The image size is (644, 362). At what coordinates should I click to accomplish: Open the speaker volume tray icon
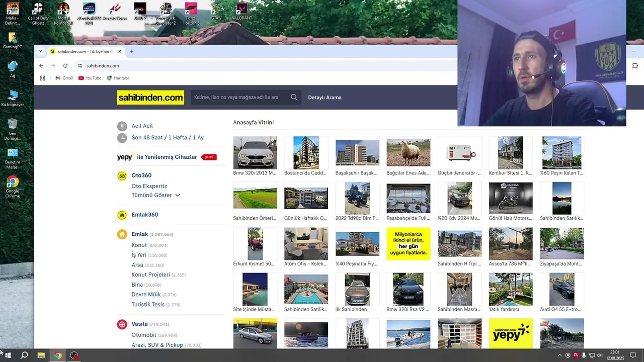click(599, 355)
